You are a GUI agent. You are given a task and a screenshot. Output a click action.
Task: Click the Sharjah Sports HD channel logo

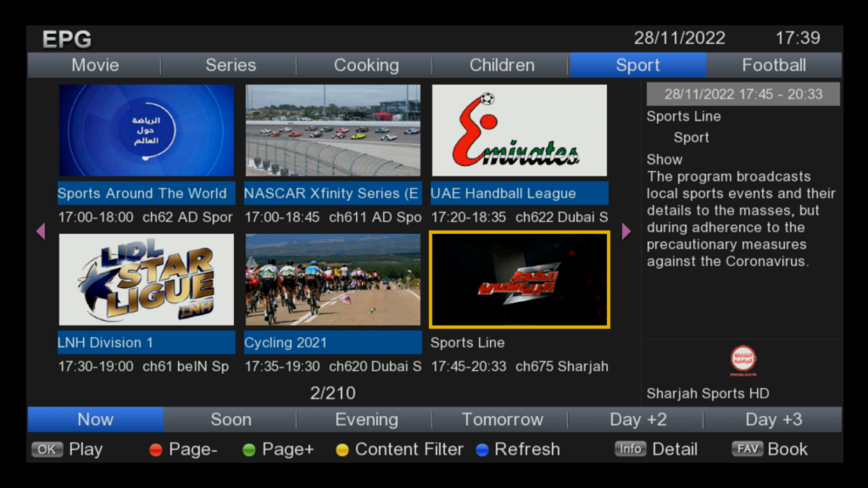click(743, 359)
